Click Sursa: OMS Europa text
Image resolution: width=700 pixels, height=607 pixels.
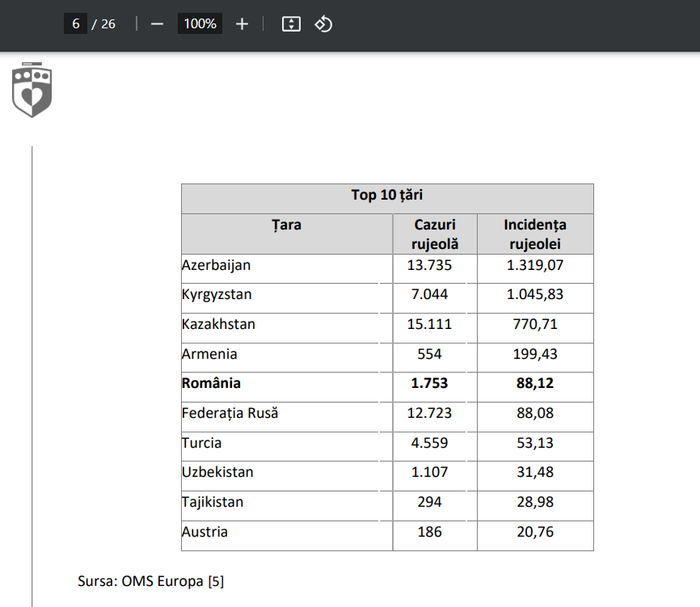pyautogui.click(x=141, y=581)
